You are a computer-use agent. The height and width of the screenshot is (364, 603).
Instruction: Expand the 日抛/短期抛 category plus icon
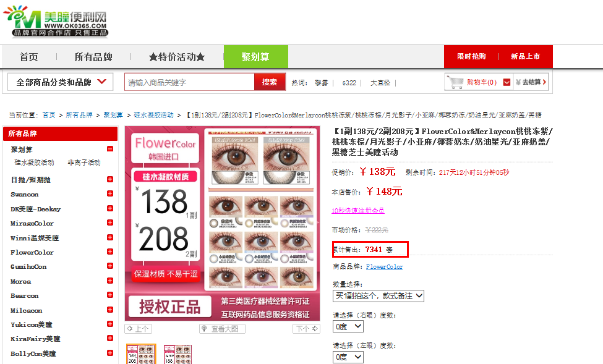click(110, 179)
